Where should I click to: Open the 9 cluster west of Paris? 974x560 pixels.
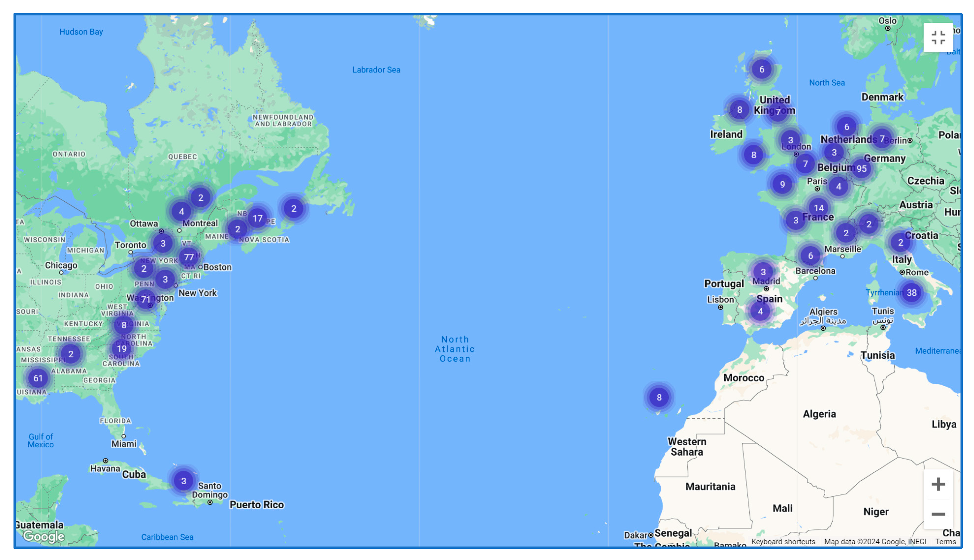pyautogui.click(x=782, y=184)
